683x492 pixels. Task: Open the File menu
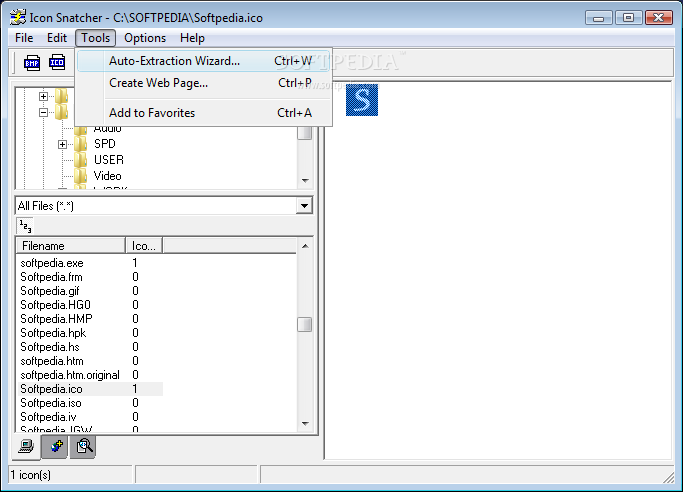[24, 38]
